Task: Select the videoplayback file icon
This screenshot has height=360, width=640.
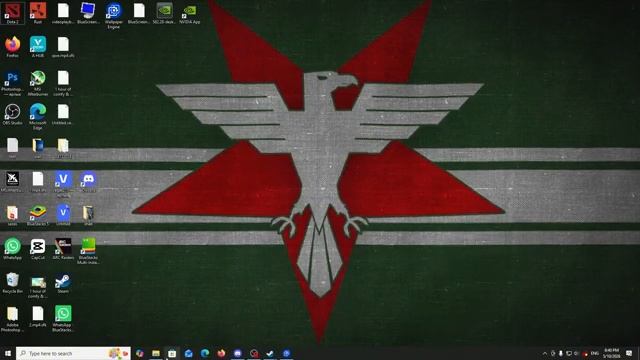Action: coord(63,13)
